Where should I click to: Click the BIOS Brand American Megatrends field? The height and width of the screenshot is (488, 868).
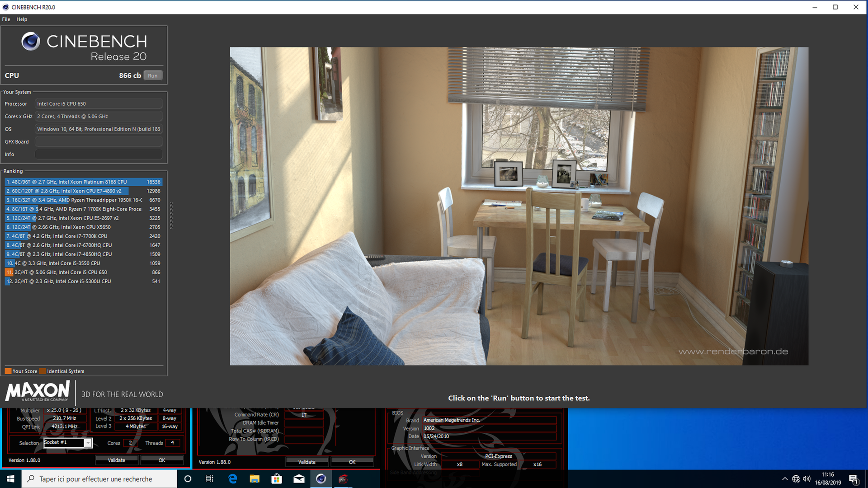coord(489,420)
